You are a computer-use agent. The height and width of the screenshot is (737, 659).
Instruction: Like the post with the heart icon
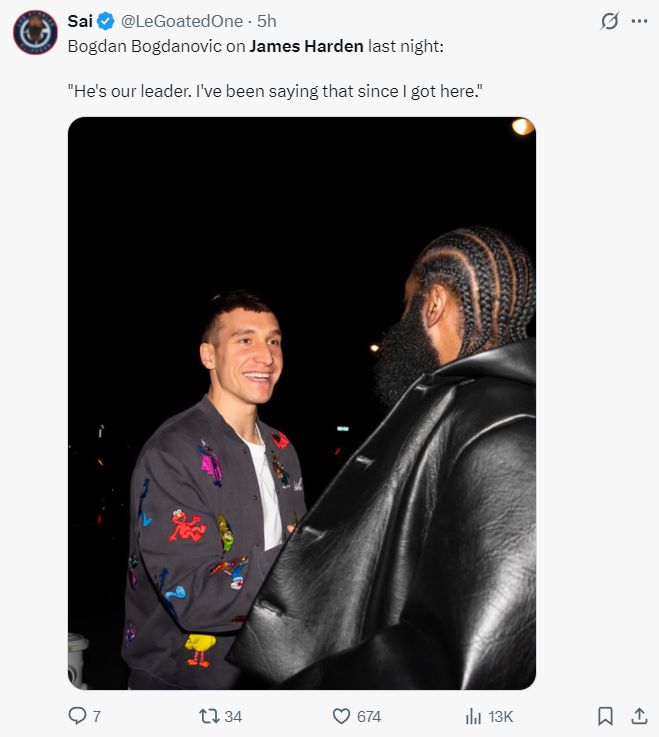(341, 716)
